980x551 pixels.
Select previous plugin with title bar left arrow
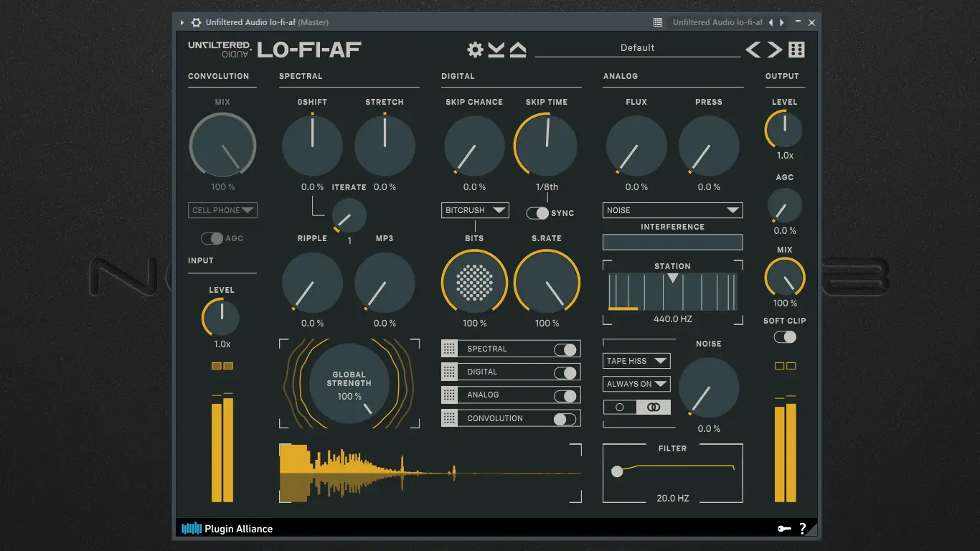[x=771, y=22]
